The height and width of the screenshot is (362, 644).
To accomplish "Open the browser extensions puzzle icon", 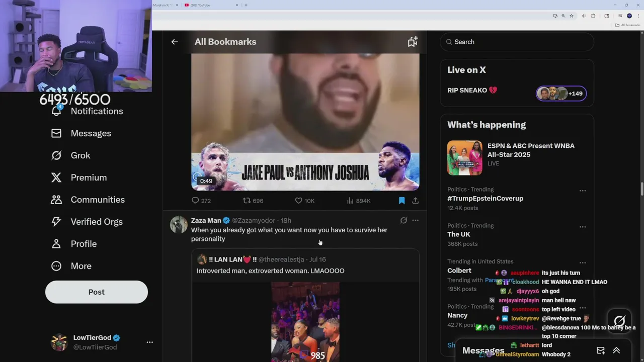I will pyautogui.click(x=593, y=16).
